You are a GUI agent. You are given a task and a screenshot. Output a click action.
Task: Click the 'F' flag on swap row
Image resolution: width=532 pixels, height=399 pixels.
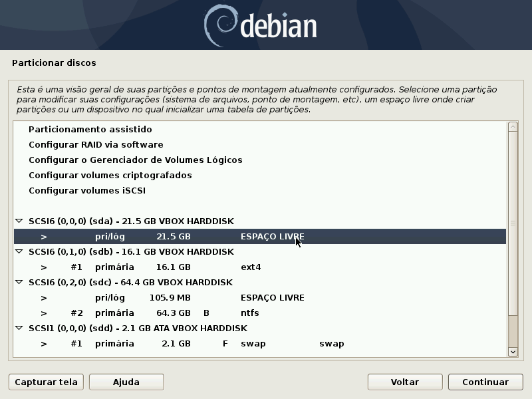(225, 343)
